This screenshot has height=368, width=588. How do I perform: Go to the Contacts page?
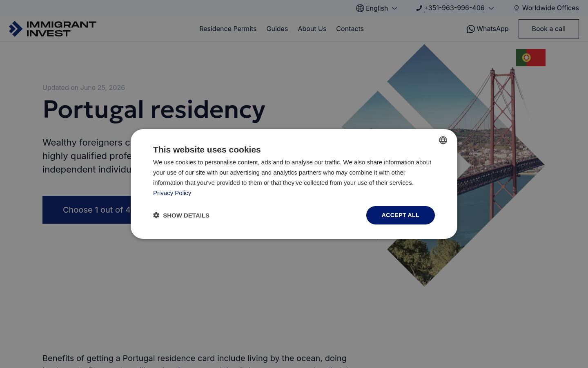click(350, 29)
